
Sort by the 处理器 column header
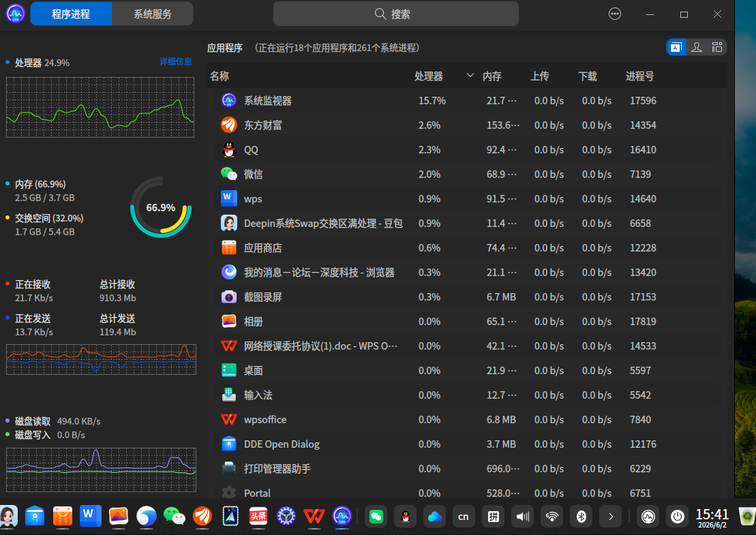[x=429, y=76]
